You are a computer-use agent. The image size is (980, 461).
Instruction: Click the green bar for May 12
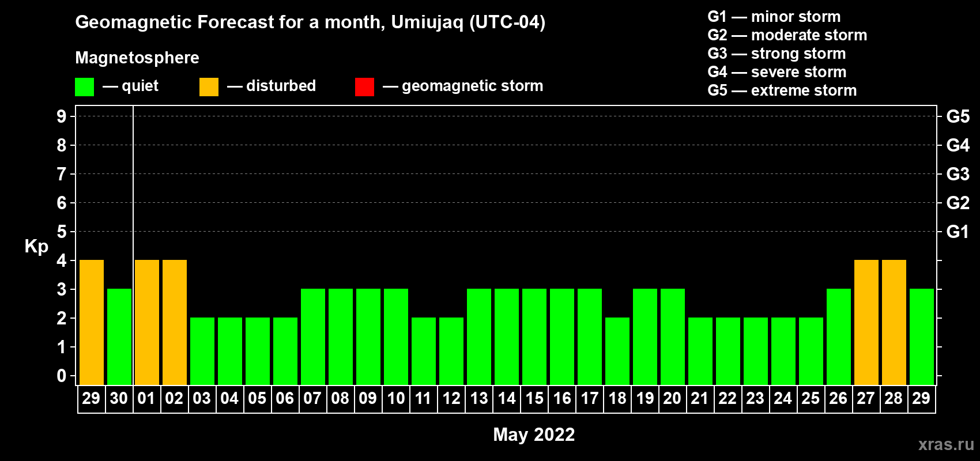click(451, 351)
